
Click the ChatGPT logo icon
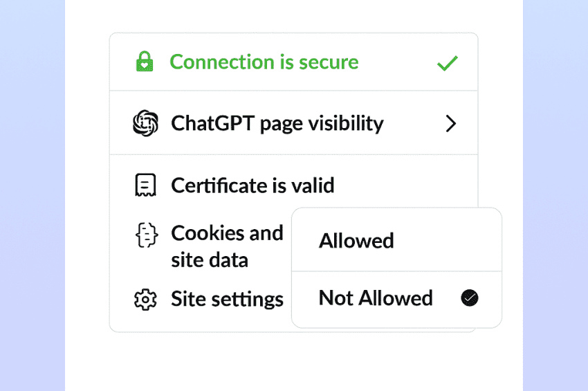click(x=145, y=124)
